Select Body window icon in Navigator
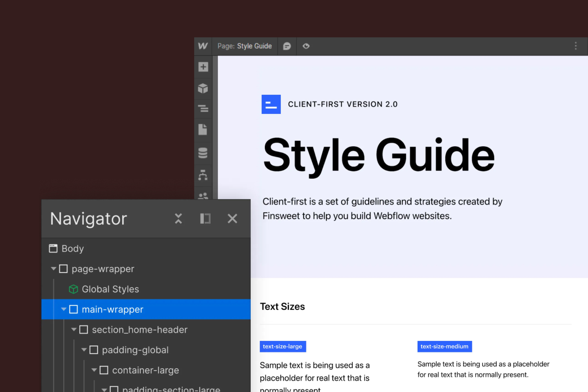Viewport: 588px width, 392px height. click(53, 248)
